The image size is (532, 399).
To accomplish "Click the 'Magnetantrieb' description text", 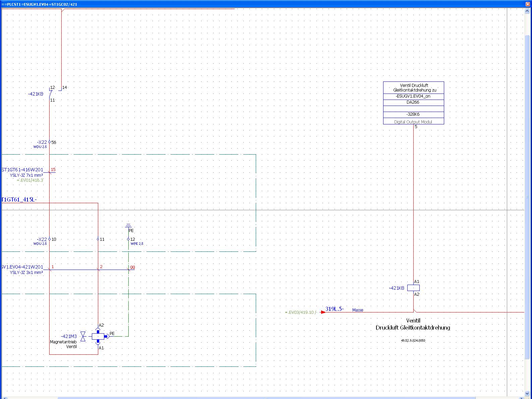I will coord(63,342).
